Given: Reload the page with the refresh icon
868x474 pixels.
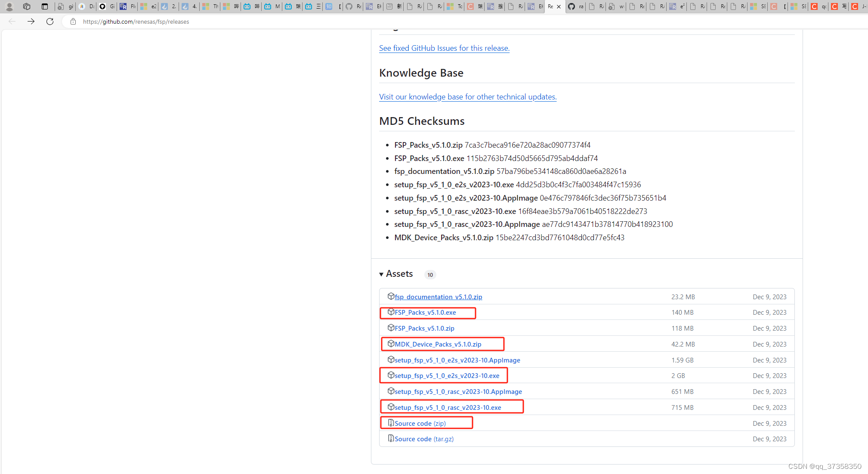Looking at the screenshot, I should 50,22.
